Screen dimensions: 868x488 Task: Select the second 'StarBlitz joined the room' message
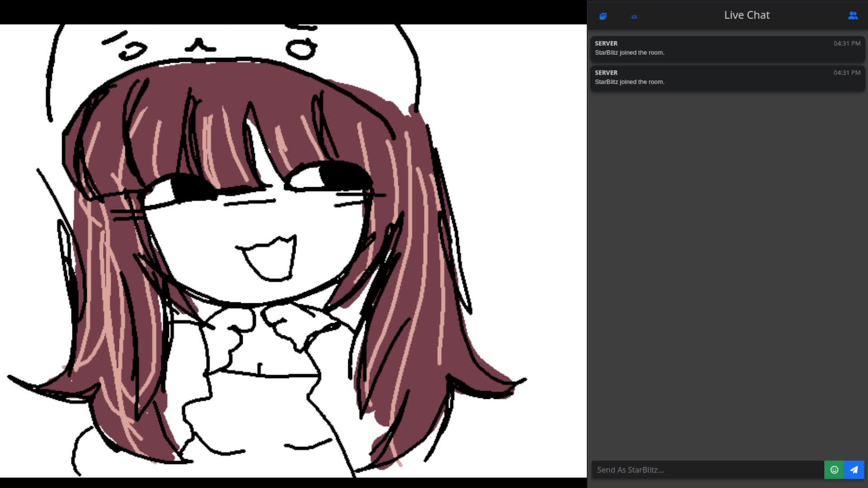(x=629, y=82)
